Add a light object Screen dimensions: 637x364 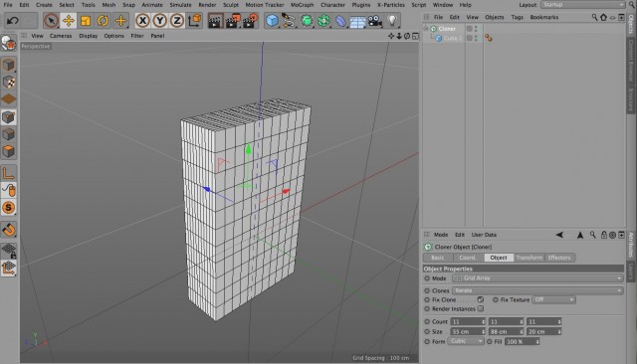(392, 20)
